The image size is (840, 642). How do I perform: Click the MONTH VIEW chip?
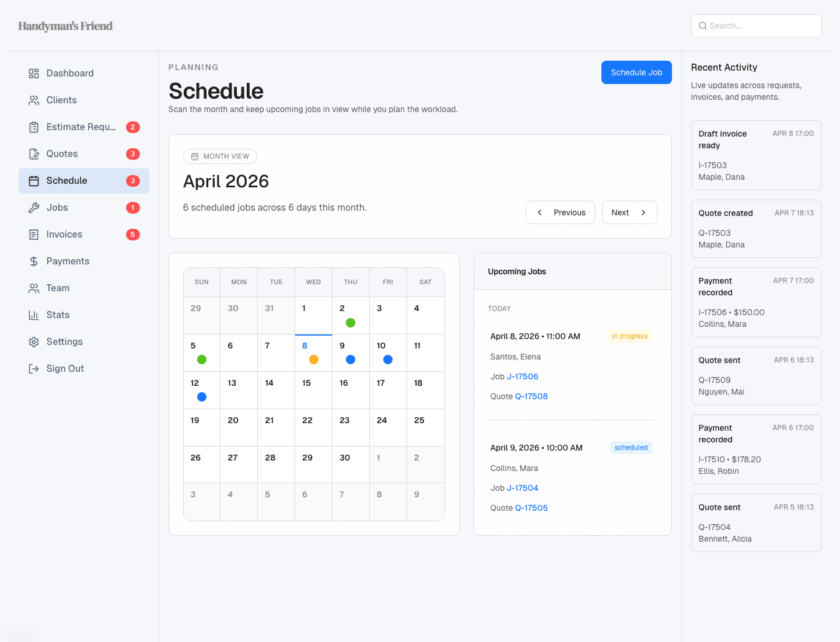[220, 156]
